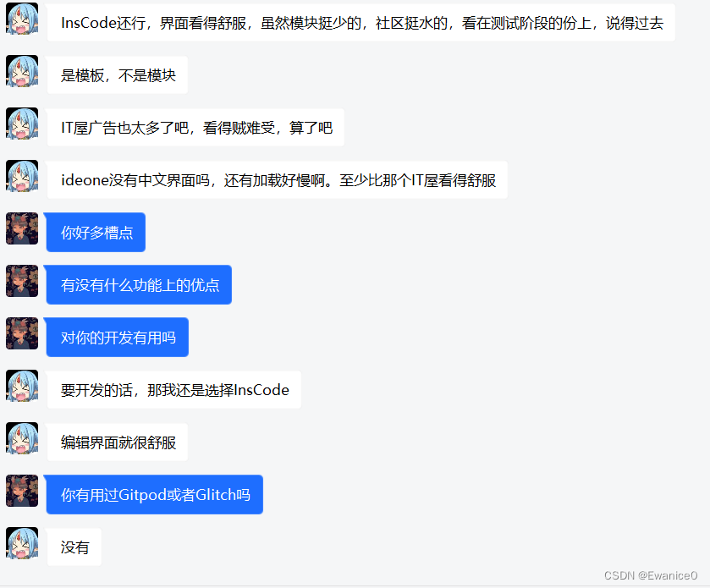Select the message 是模板，不是模块
This screenshot has height=588, width=710.
pyautogui.click(x=118, y=75)
